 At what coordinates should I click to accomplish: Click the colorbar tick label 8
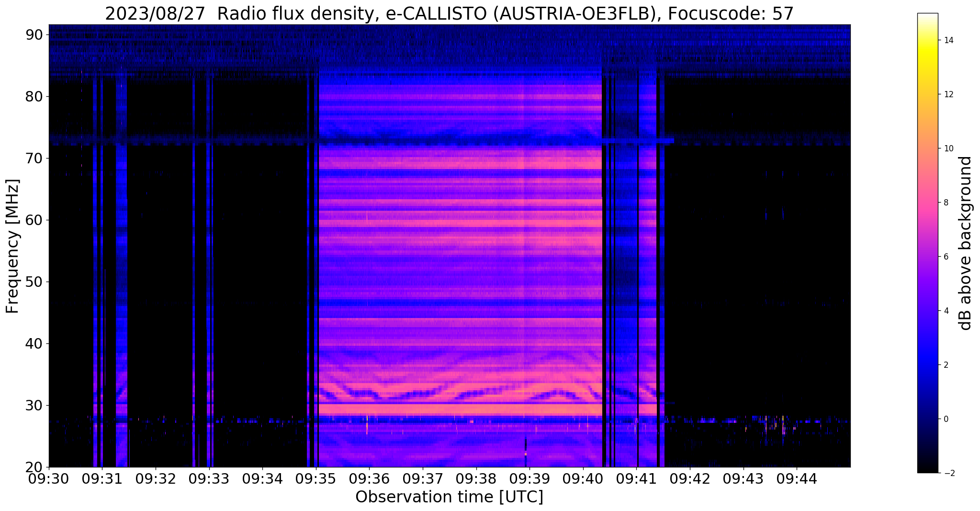pos(945,203)
